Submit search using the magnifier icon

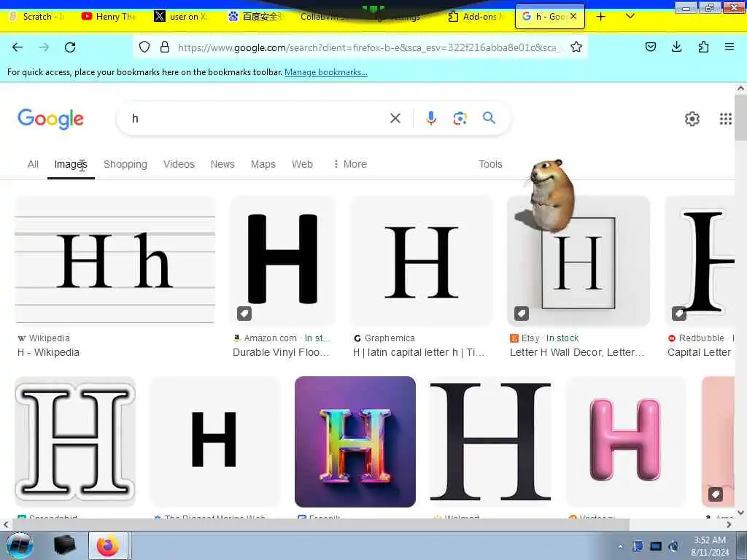point(489,118)
